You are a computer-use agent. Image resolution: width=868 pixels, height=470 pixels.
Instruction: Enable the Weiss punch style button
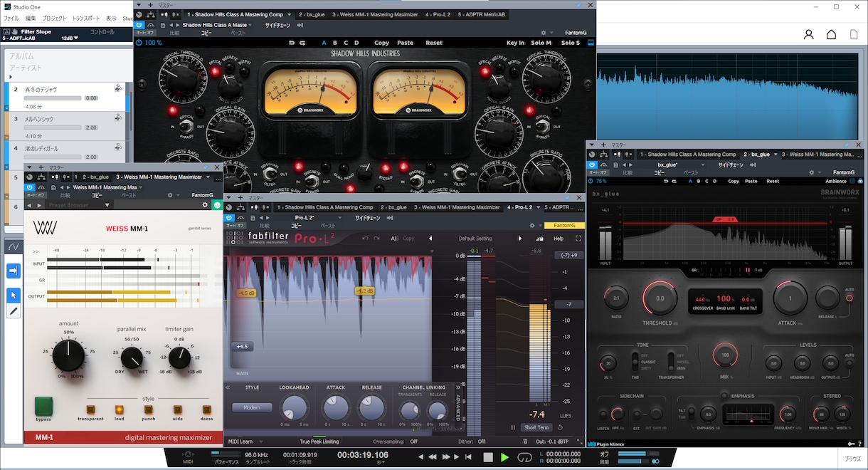pyautogui.click(x=149, y=409)
